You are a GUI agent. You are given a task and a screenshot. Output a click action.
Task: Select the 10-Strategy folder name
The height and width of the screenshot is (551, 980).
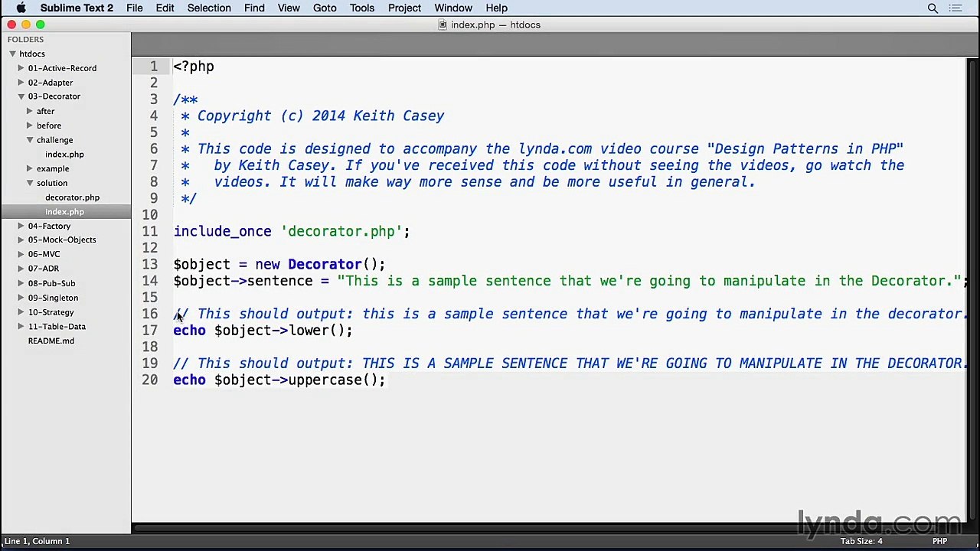pyautogui.click(x=51, y=312)
